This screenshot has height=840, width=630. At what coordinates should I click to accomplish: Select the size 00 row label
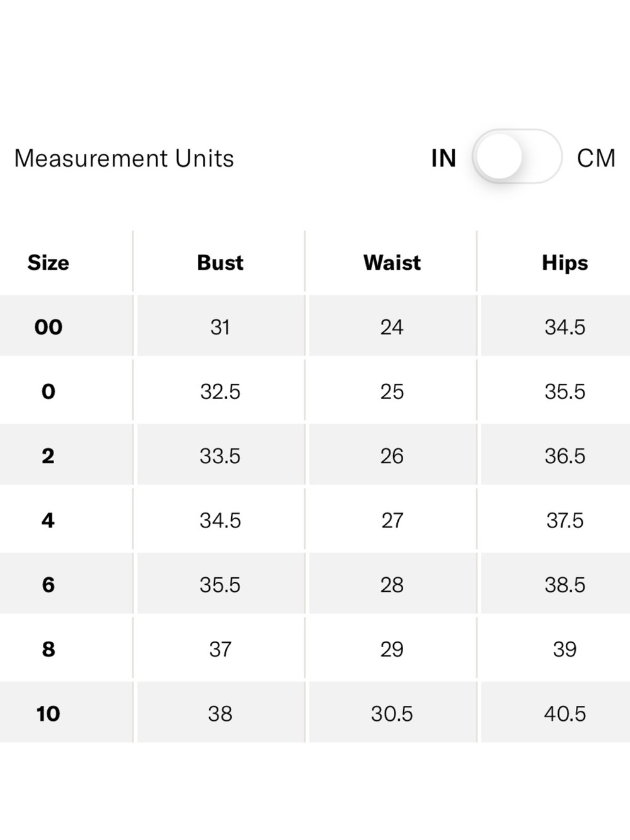click(x=49, y=327)
